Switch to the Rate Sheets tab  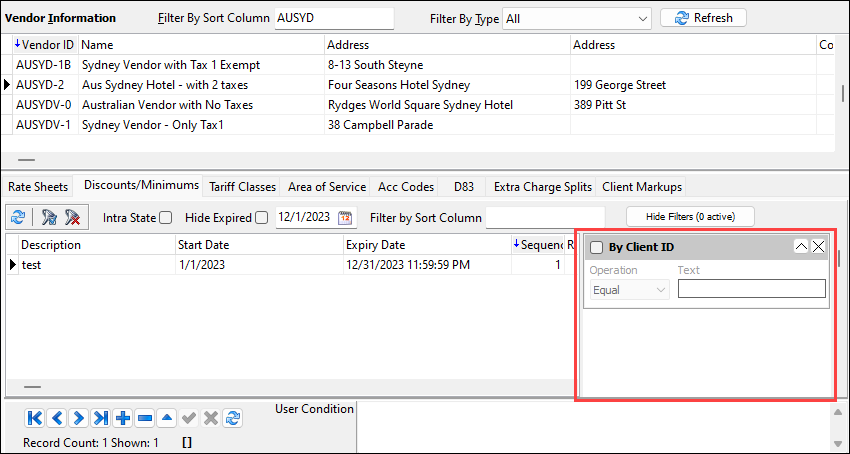[x=38, y=187]
